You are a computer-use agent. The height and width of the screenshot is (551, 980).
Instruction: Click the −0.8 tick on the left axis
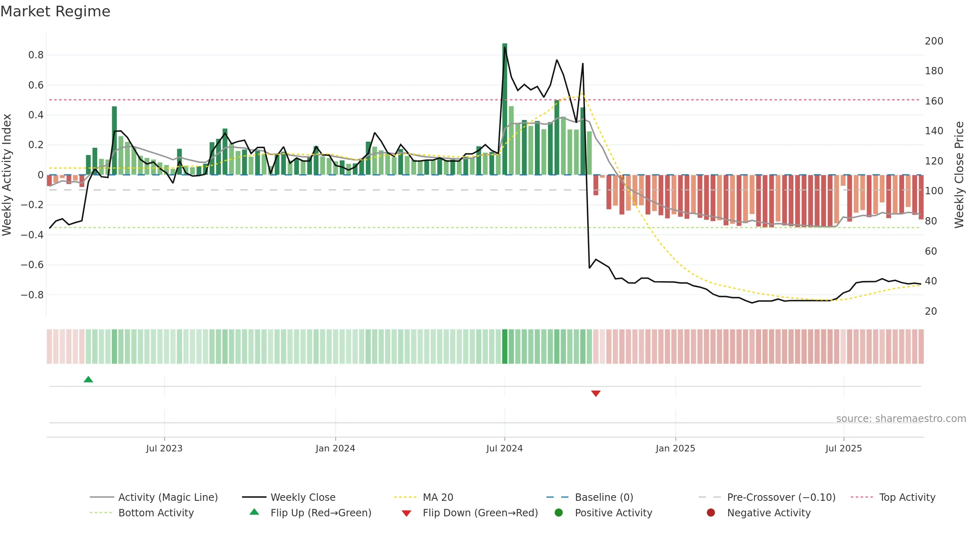pos(32,295)
